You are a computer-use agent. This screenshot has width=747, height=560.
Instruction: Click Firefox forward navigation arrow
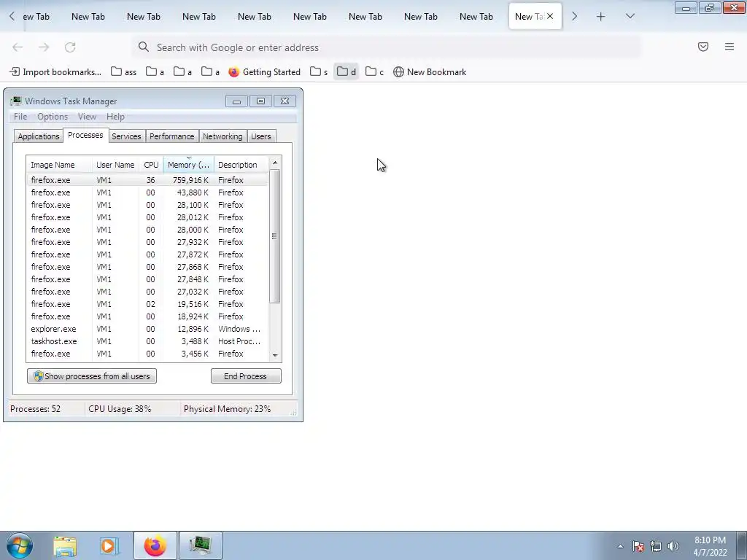click(x=44, y=47)
